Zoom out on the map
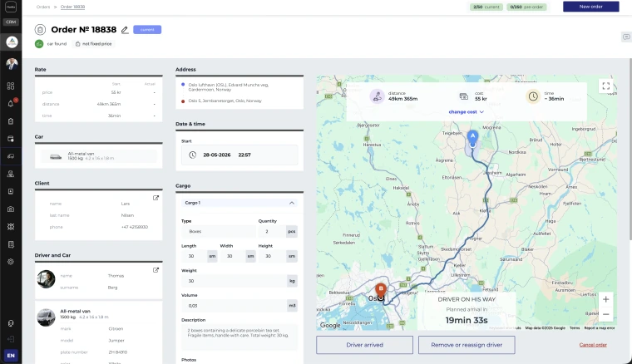Screen dimensions: 632x364 coord(605,314)
